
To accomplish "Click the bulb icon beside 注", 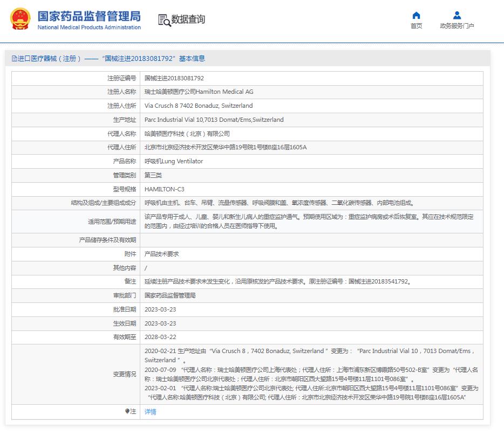I will point(127,411).
